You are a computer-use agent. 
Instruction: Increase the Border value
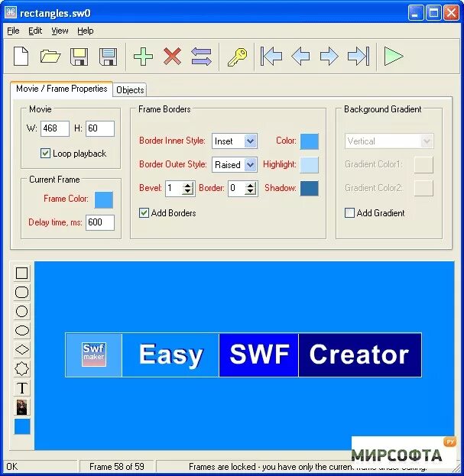click(x=251, y=185)
